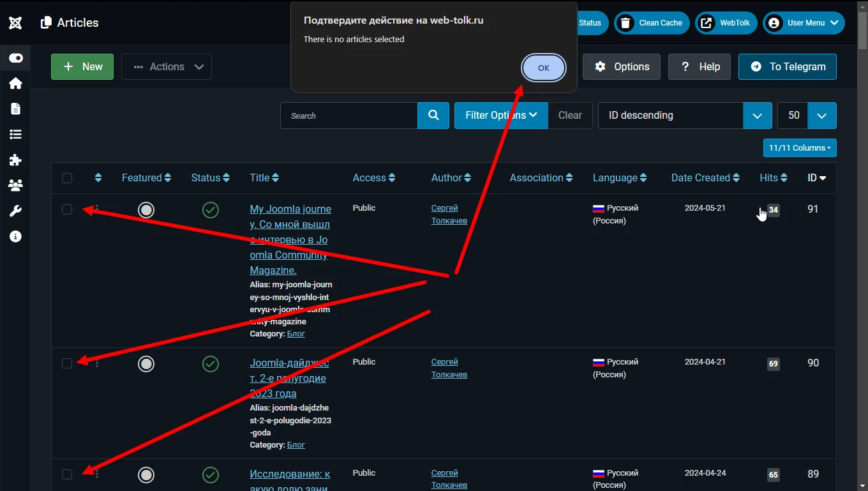The image size is (868, 491).
Task: Open the Actions dropdown
Action: (x=167, y=66)
